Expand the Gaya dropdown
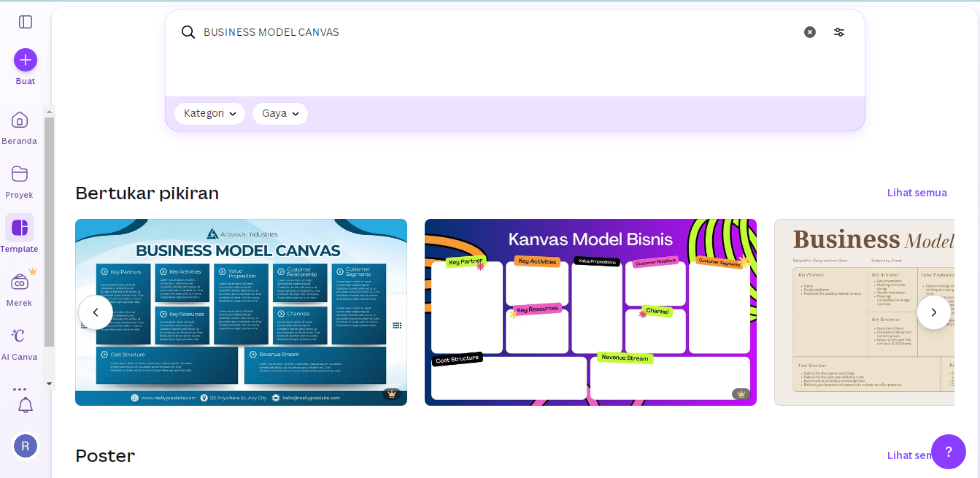980x478 pixels. click(280, 114)
